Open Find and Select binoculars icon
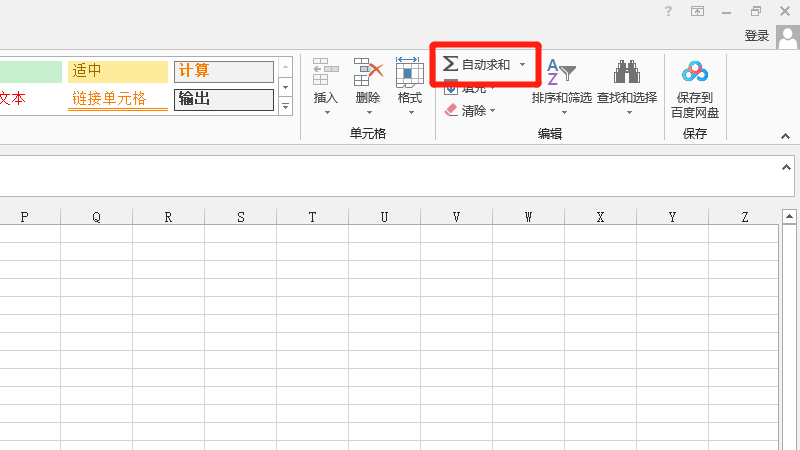The height and width of the screenshot is (450, 800). [x=627, y=73]
